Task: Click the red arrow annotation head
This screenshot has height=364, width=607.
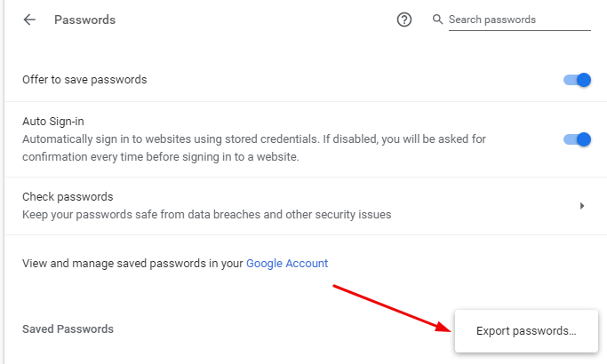Action: 443,328
